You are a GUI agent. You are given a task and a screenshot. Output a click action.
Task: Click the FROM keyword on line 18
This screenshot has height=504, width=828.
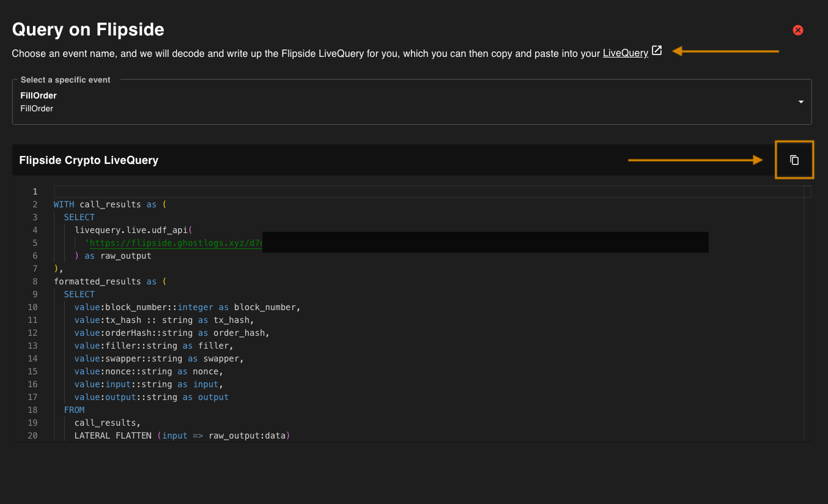point(74,410)
